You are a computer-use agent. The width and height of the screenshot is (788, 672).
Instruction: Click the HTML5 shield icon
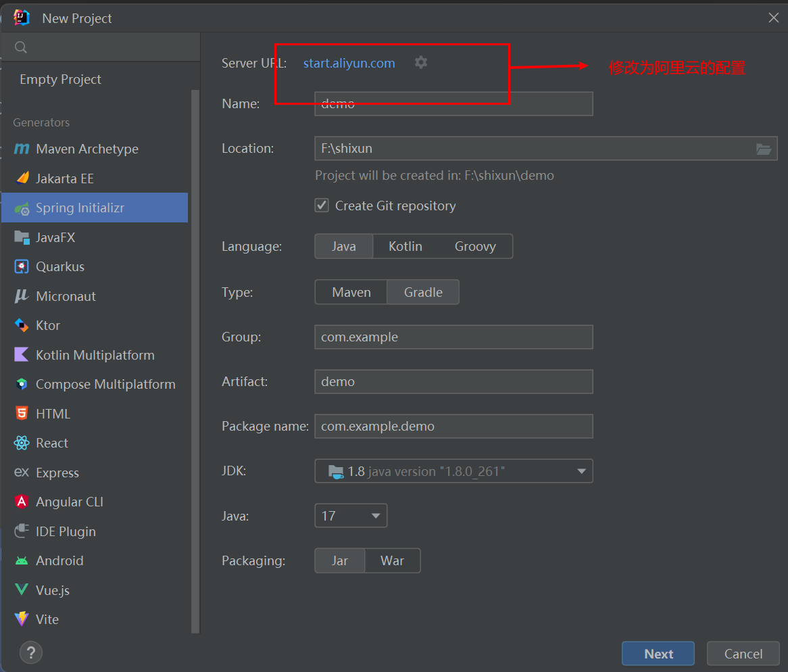22,413
